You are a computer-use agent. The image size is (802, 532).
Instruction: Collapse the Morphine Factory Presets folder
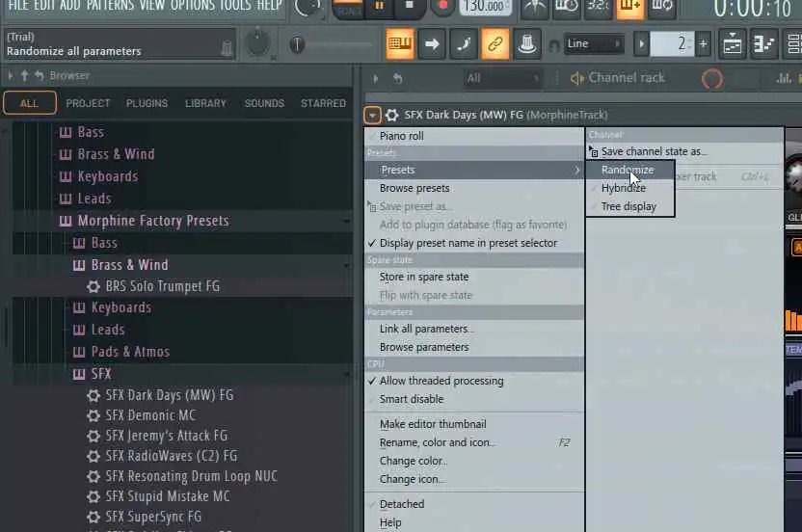(x=153, y=221)
